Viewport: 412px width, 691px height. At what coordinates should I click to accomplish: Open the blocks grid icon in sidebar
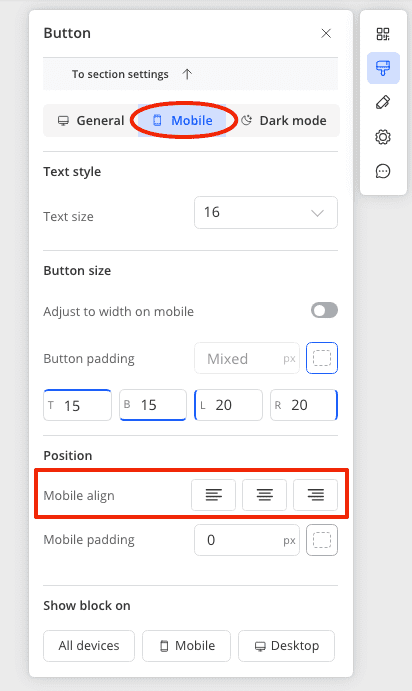click(383, 34)
